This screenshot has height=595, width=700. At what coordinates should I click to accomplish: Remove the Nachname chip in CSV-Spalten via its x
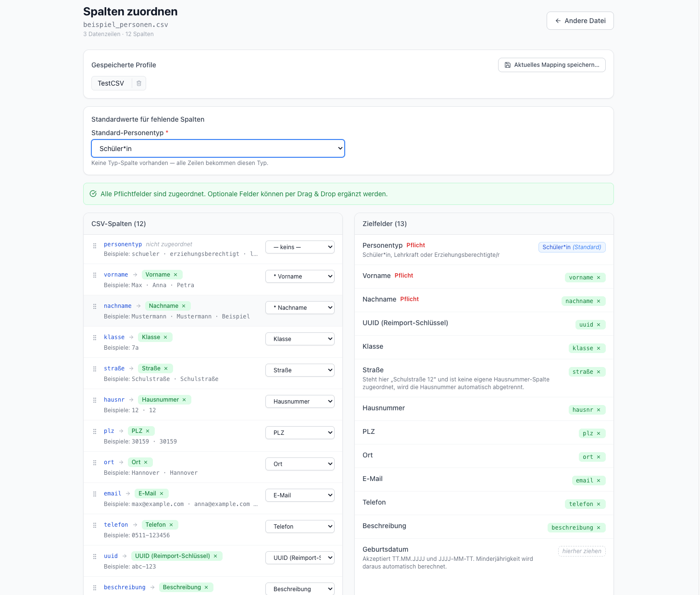coord(184,306)
